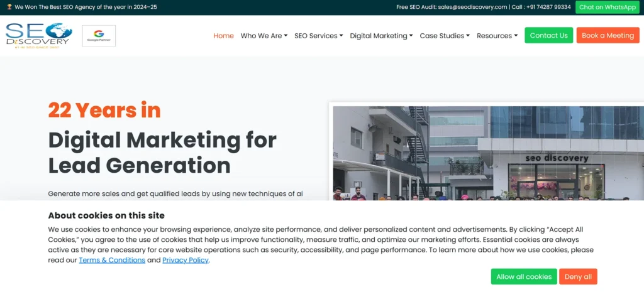The height and width of the screenshot is (292, 644).
Task: Choose Deny all in the cookie banner
Action: point(578,276)
